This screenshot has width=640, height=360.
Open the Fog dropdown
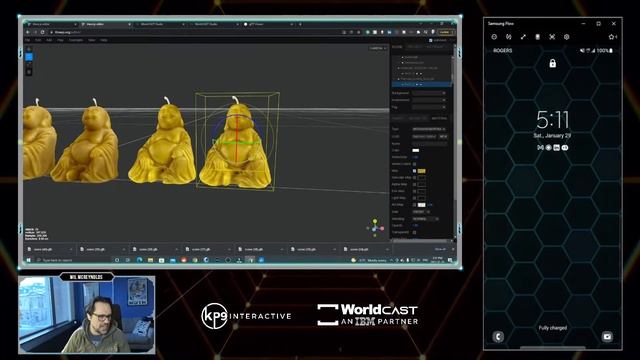[429, 107]
